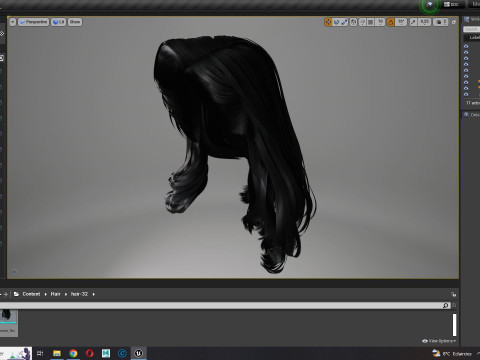
Task: Open the Perspective view mode menu
Action: 33,22
